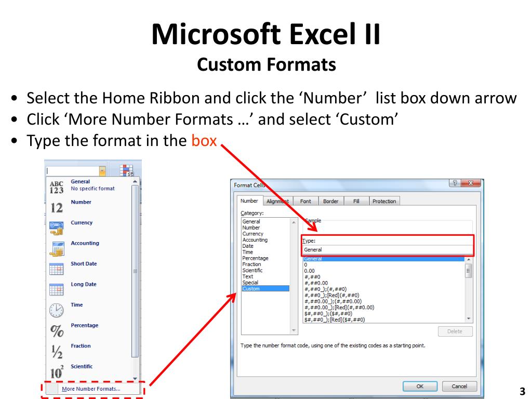
Task: Open the Font tab
Action: click(x=305, y=201)
